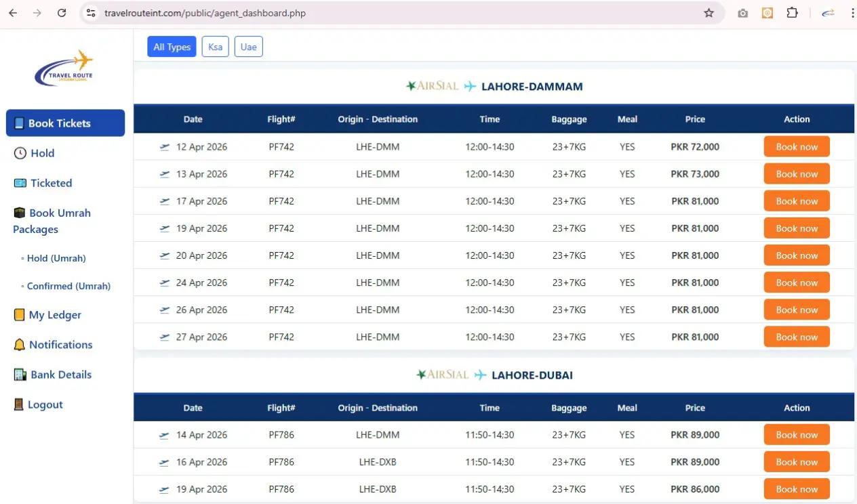Click the camera screenshot extension icon
Viewport: 857px width, 504px height.
click(743, 13)
